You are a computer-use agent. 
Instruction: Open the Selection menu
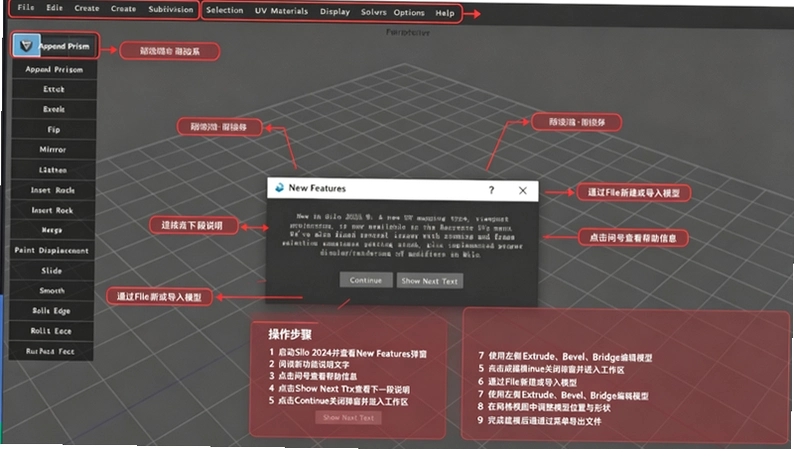224,10
